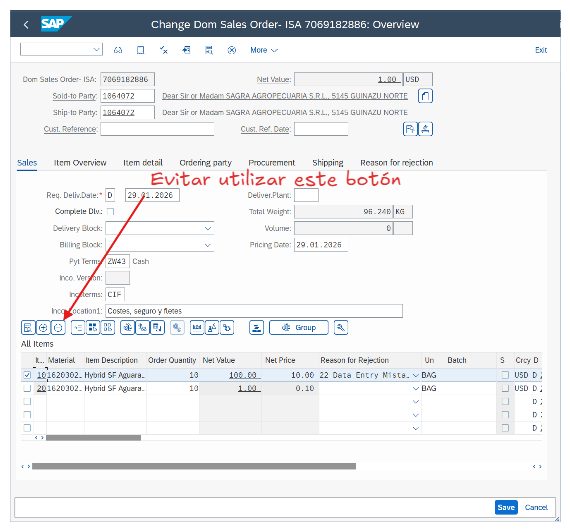The image size is (570, 532).
Task: Toggle the S column checkbox in first empty row
Action: click(x=505, y=401)
